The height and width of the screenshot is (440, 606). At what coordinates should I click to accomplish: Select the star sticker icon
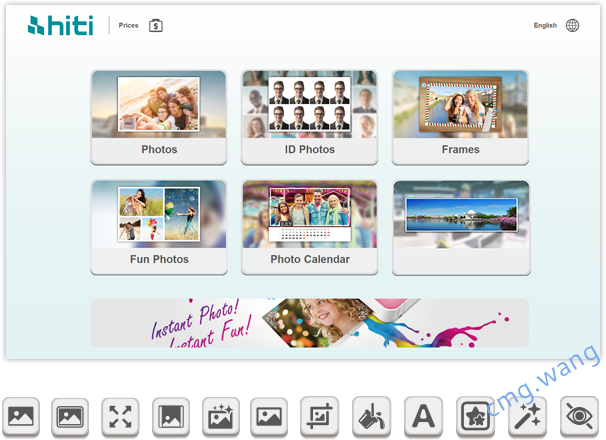(x=473, y=416)
